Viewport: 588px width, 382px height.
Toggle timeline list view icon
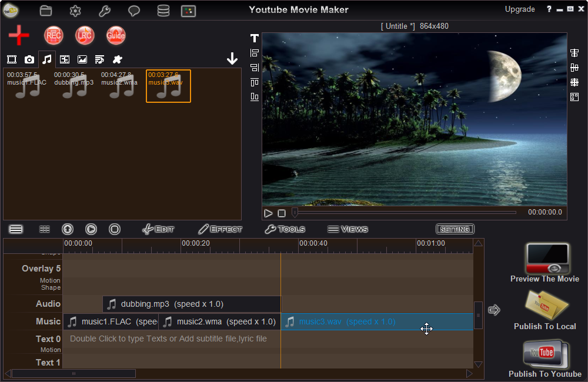tap(16, 229)
